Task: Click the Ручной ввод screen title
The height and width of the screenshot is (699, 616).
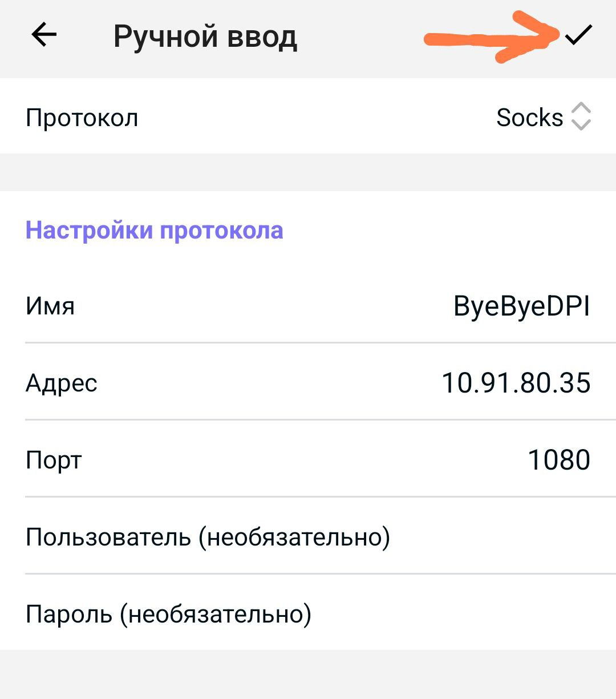Action: (205, 37)
